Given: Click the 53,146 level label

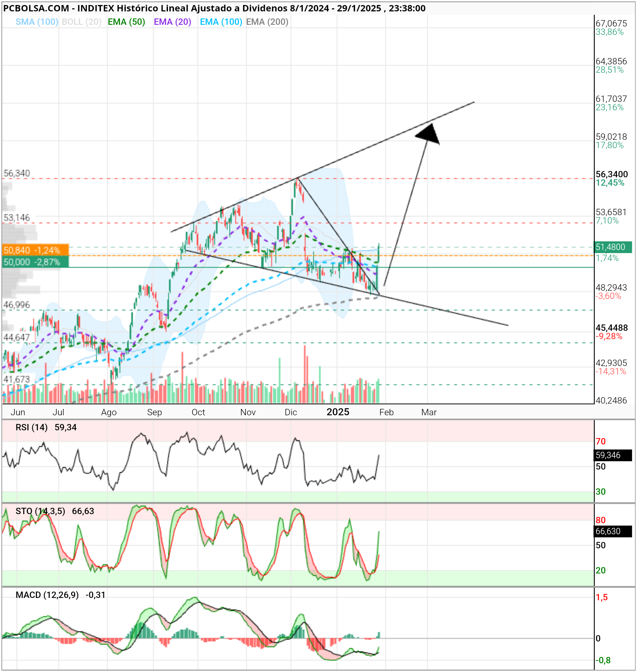Looking at the screenshot, I should click(x=17, y=218).
